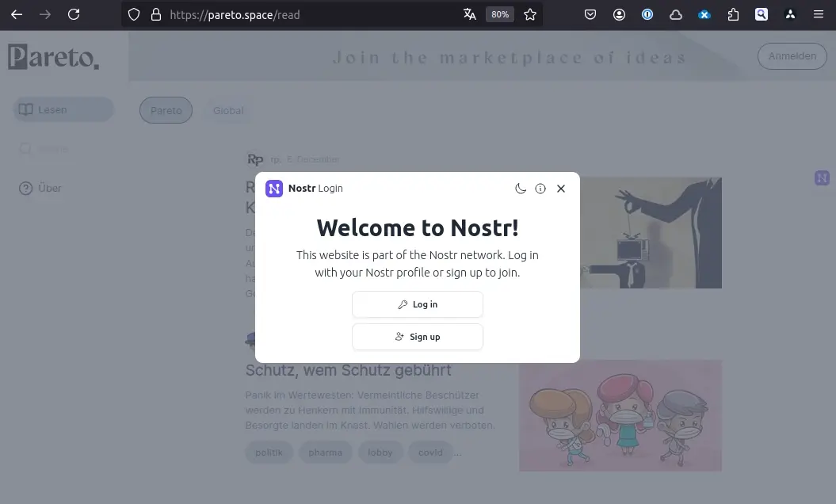Open article Schutz, wem Schutz gebührt
Image resolution: width=836 pixels, height=504 pixels.
click(348, 370)
